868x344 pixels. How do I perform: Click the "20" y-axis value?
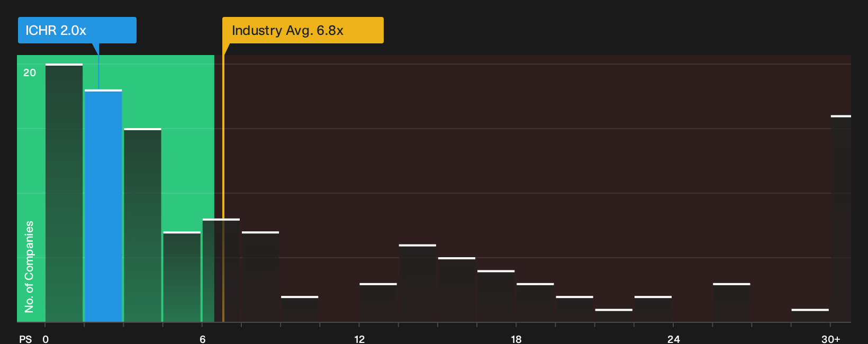30,73
